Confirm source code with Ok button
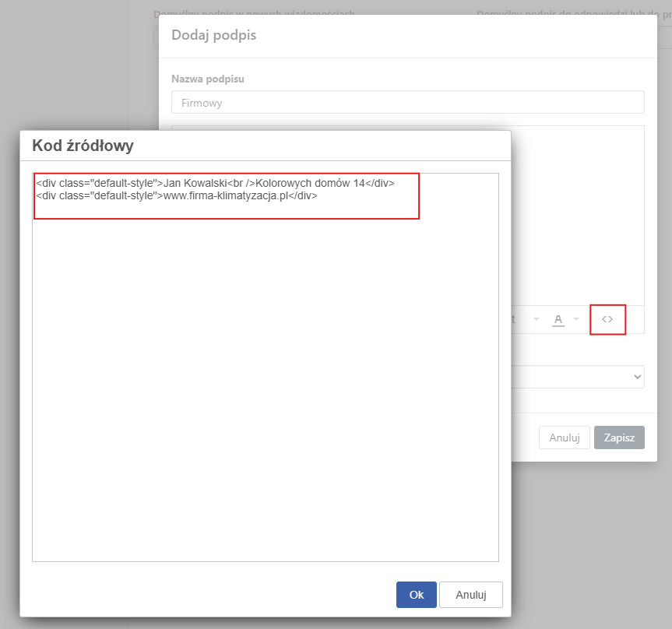Image resolution: width=672 pixels, height=629 pixels. [416, 594]
